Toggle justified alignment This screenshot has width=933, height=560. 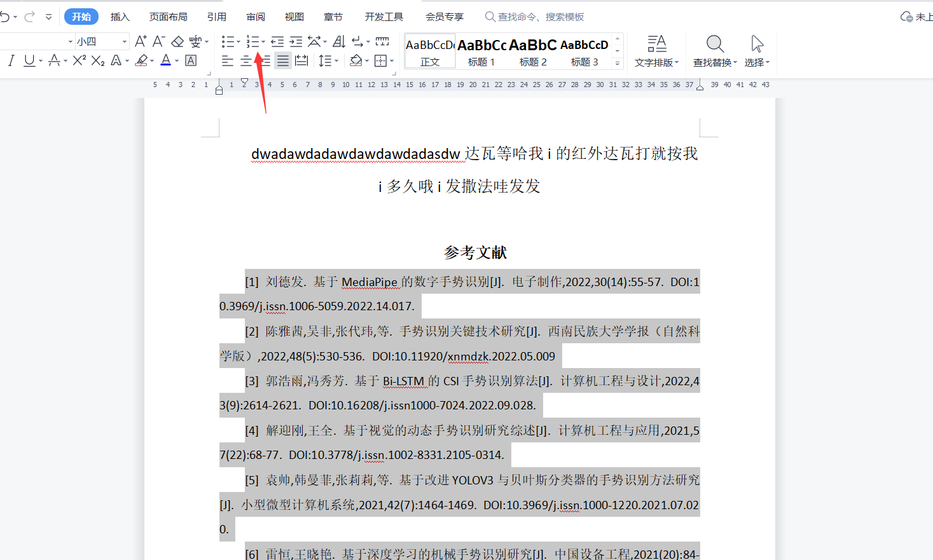pyautogui.click(x=283, y=60)
